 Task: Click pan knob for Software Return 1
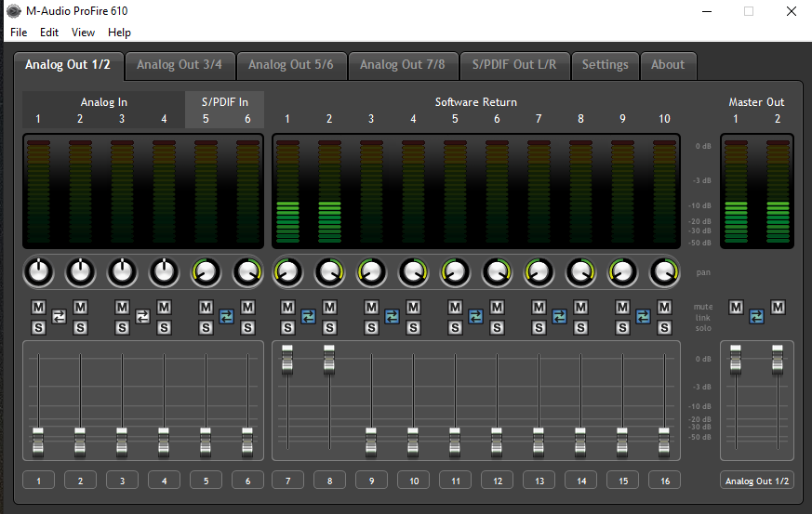point(288,271)
